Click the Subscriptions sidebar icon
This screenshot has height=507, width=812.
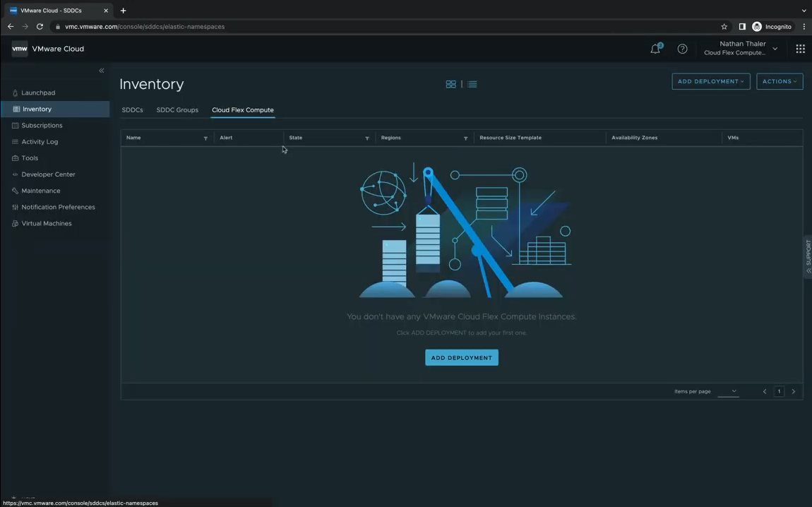(15, 125)
